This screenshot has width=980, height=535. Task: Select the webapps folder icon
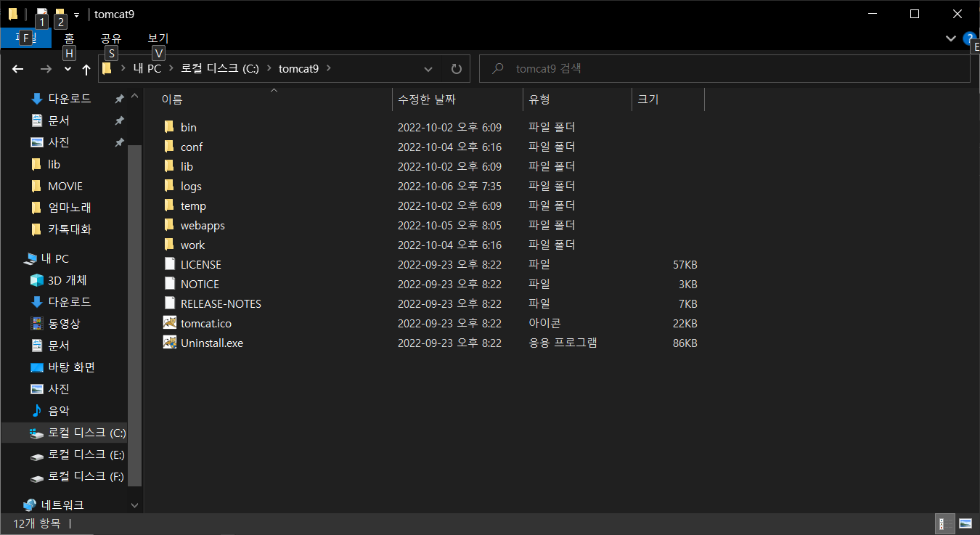tap(169, 225)
